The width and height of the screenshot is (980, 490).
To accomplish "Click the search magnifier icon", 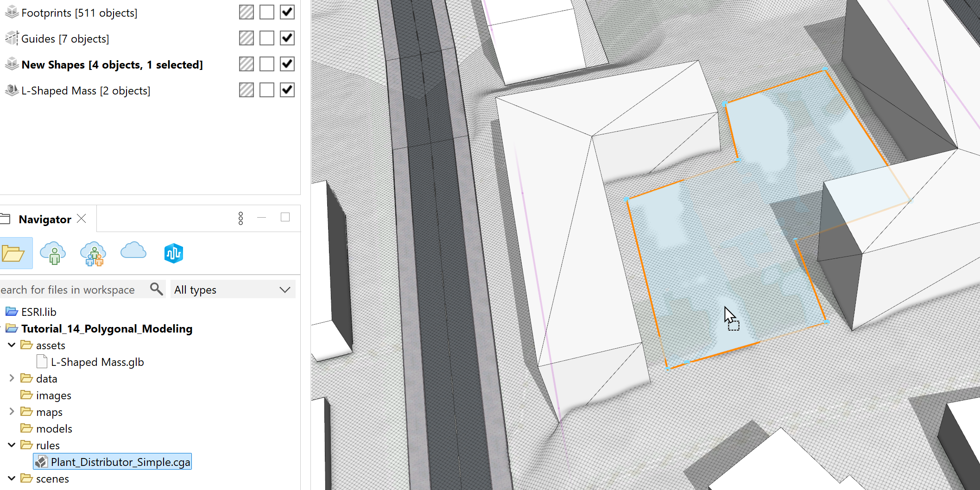I will click(156, 289).
